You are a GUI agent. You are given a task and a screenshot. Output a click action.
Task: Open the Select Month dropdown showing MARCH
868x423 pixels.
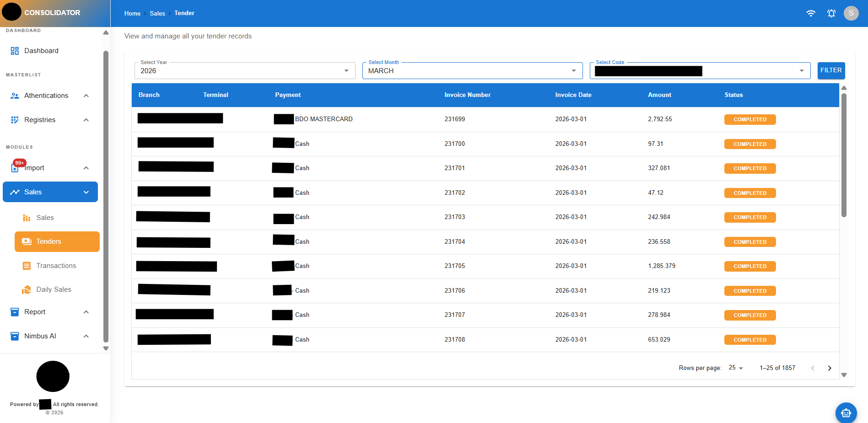coord(574,70)
